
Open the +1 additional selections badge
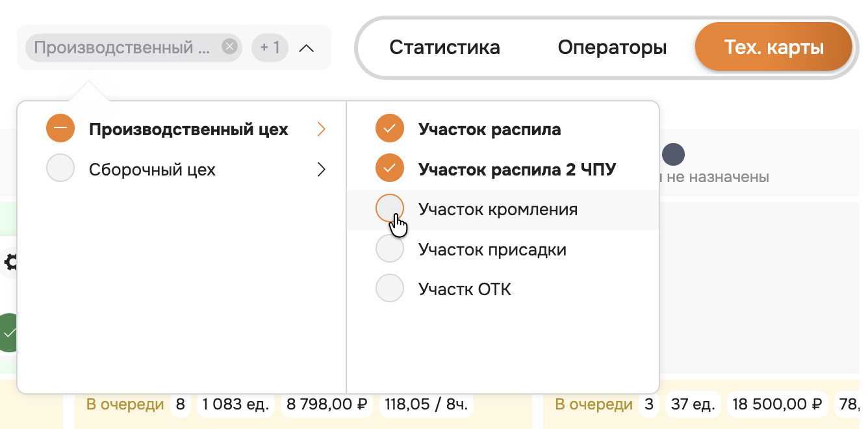(270, 47)
